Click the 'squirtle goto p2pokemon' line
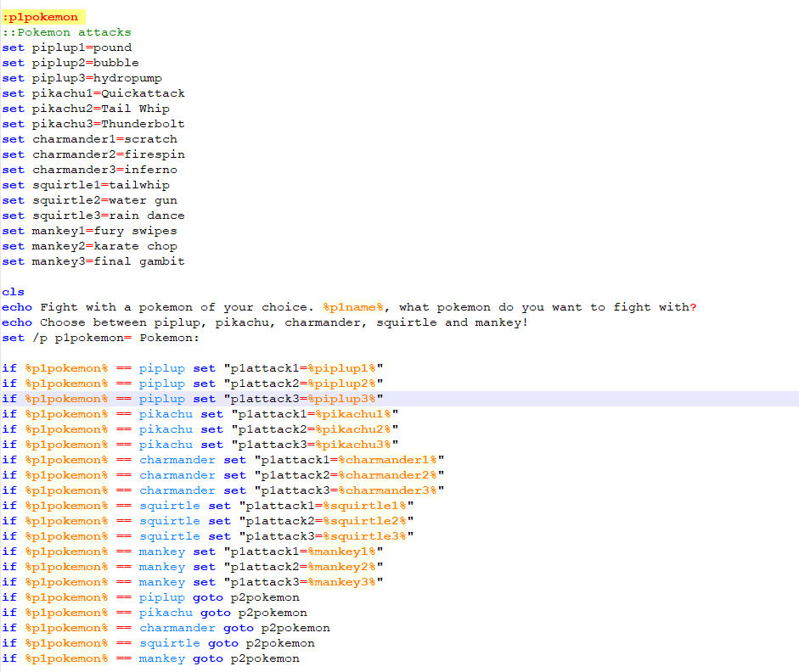Image resolution: width=799 pixels, height=672 pixels. click(x=159, y=643)
